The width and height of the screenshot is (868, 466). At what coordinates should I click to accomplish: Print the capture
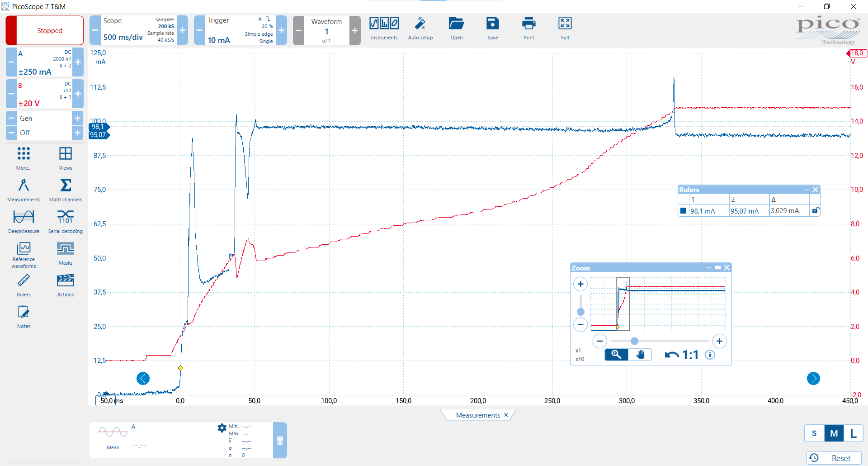(x=529, y=28)
